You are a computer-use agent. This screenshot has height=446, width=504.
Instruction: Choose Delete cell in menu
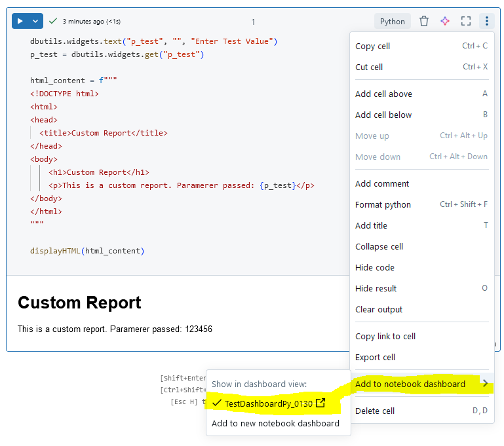coord(375,411)
